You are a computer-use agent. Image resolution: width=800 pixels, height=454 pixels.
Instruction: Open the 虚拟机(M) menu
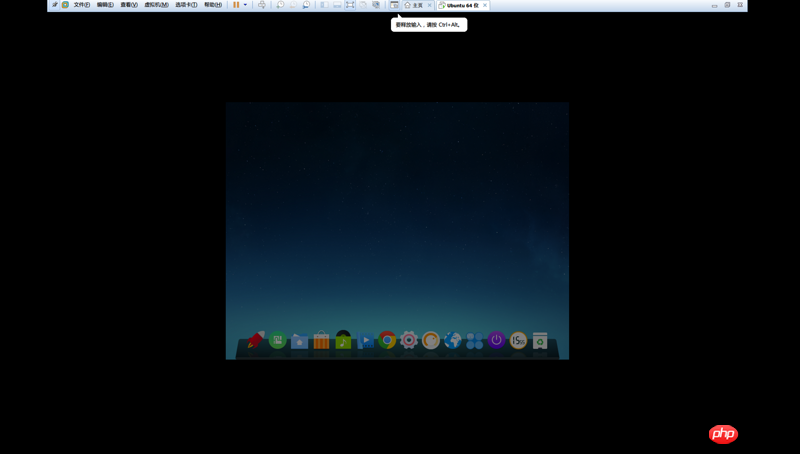[156, 5]
